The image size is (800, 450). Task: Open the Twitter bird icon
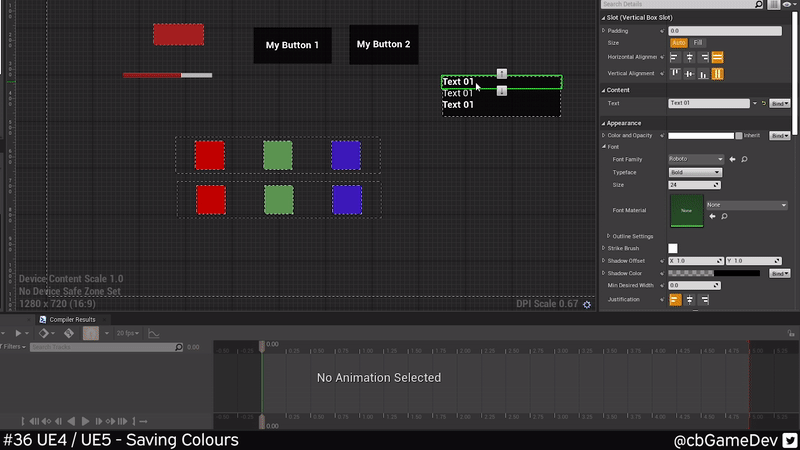point(789,439)
